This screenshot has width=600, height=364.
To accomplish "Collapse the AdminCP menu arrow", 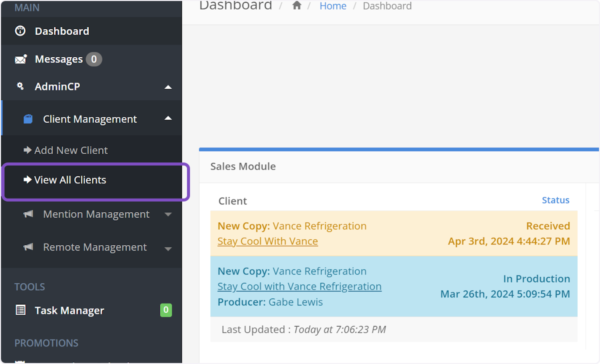I will point(168,87).
